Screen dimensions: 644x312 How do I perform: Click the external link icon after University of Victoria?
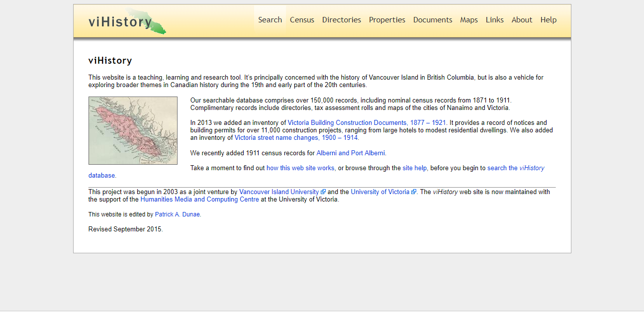pos(414,192)
